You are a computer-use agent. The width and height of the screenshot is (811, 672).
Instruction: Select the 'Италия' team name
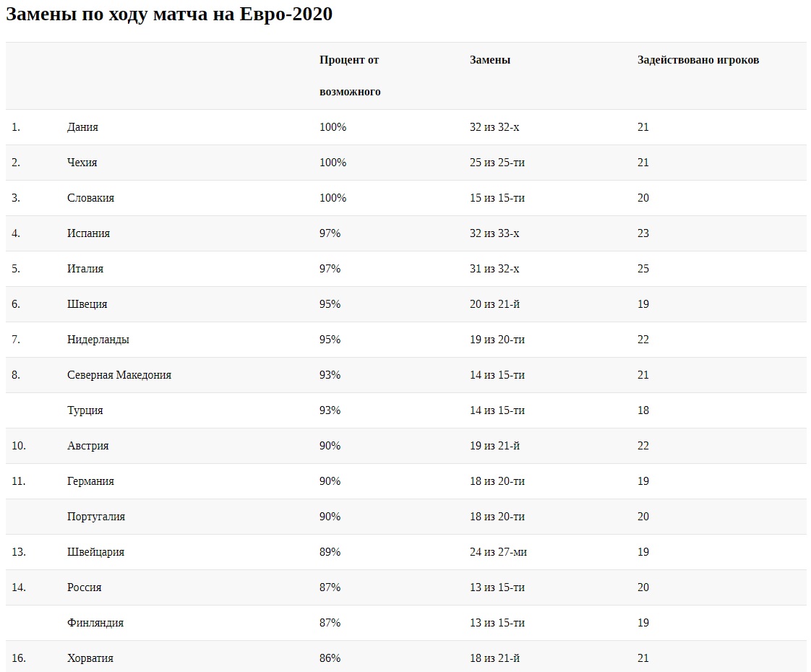[x=85, y=269]
